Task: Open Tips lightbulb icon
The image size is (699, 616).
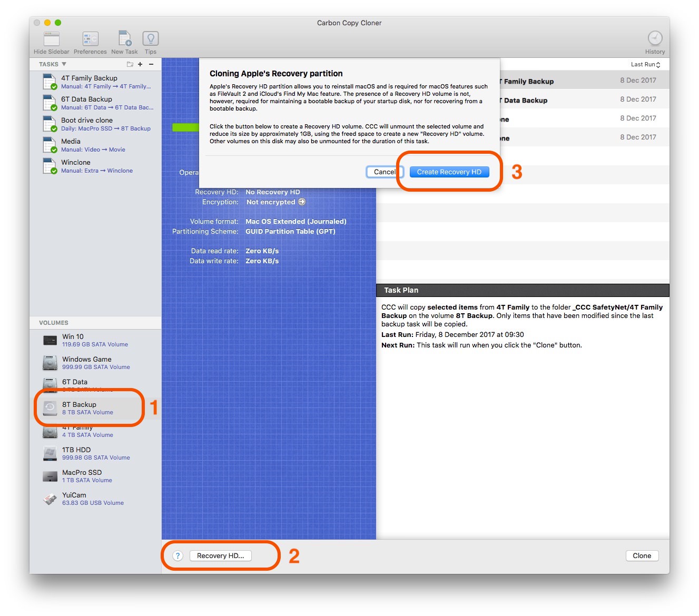Action: click(x=151, y=39)
